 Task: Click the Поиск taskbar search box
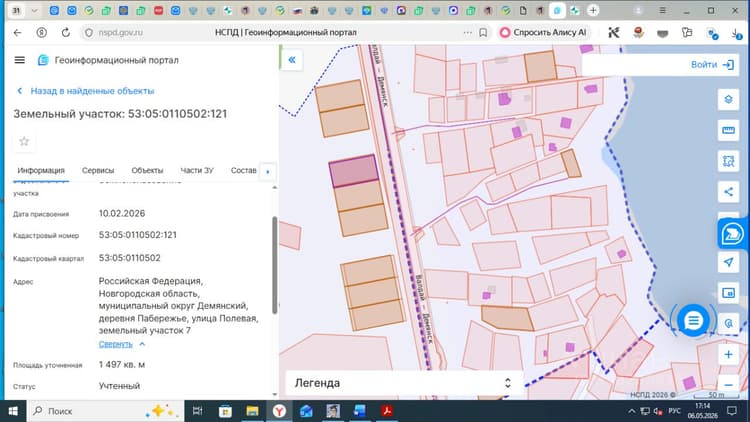[105, 411]
